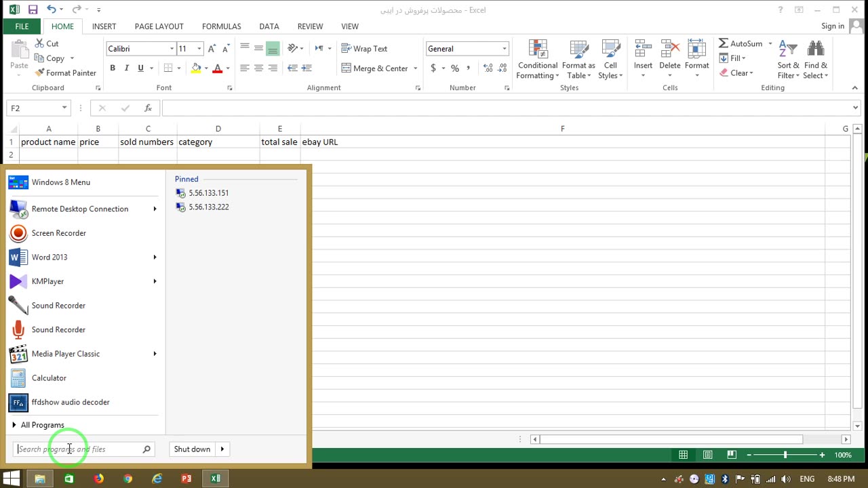Switch to Page Break Preview in status bar
The width and height of the screenshot is (868, 488).
731,455
